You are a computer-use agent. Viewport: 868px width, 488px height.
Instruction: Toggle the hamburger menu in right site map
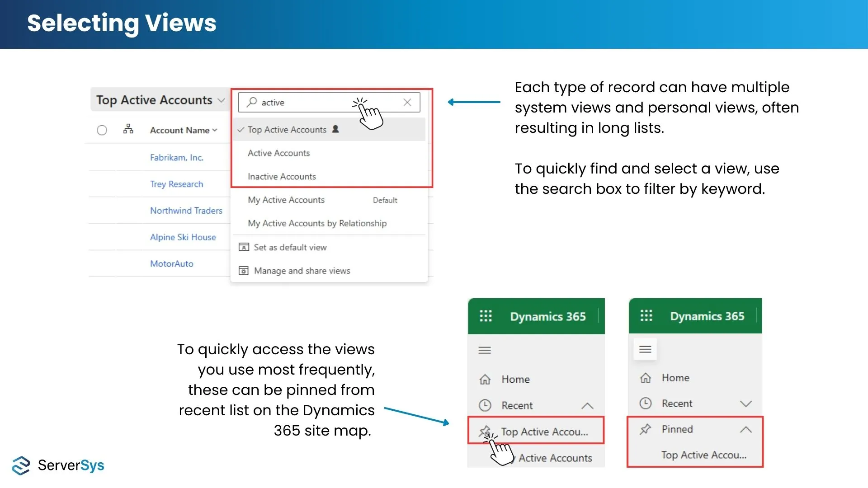click(645, 349)
